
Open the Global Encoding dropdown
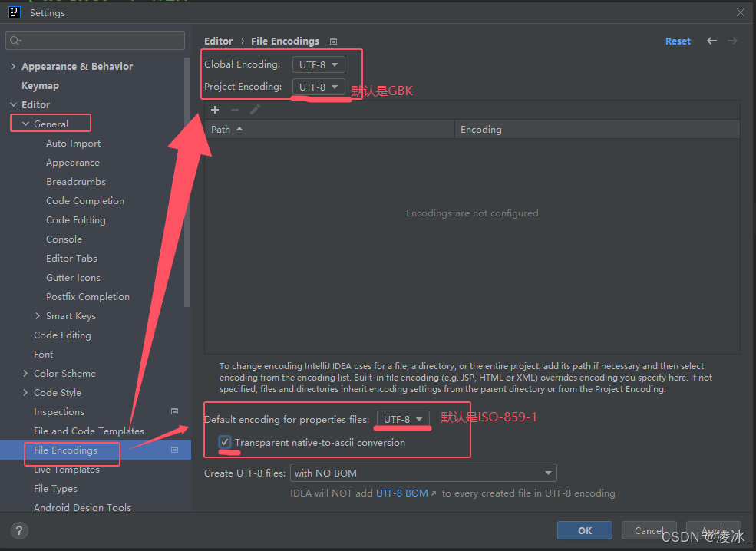coord(319,64)
